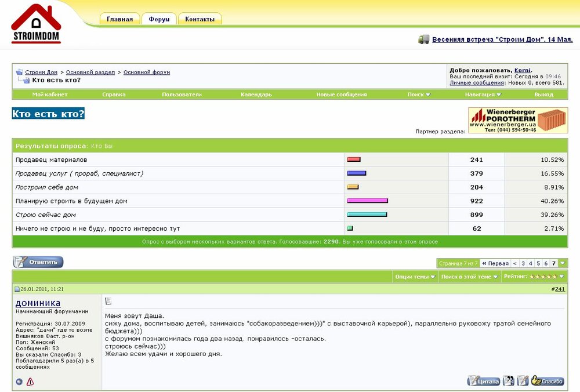Viewport: 580px width, 392px height.
Task: Click the cyan Строю сейчас дом poll bar
Action: tap(367, 215)
